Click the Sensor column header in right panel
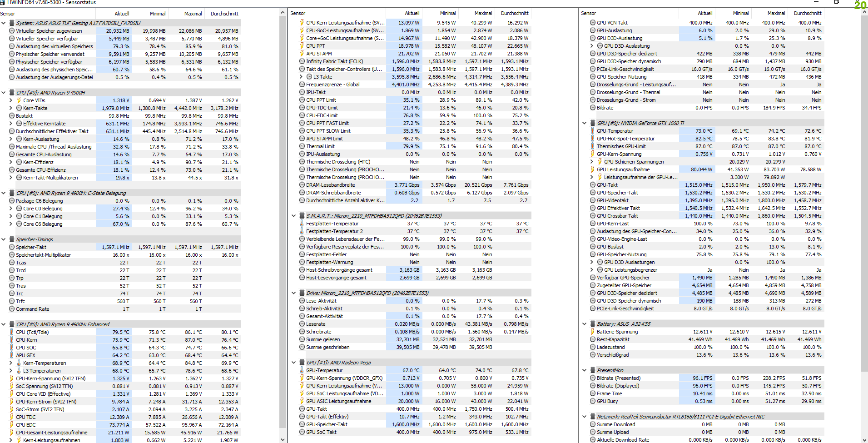This screenshot has height=443, width=868. [x=629, y=14]
